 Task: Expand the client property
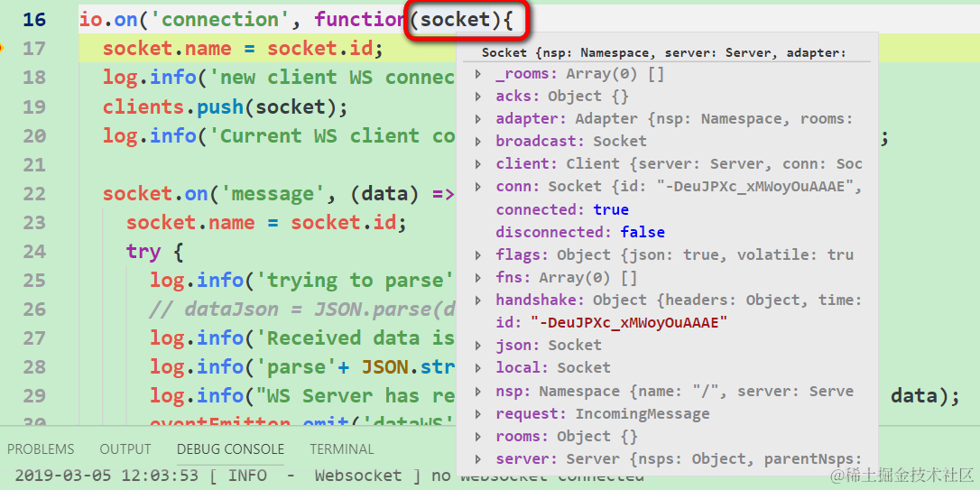(x=478, y=163)
